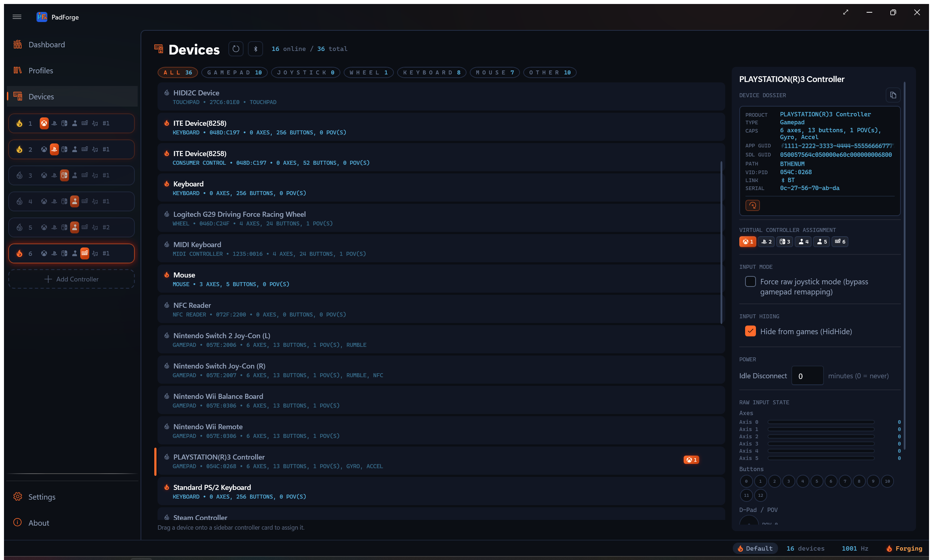933x560 pixels.
Task: Copy the device dossier with the copy icon
Action: click(893, 95)
